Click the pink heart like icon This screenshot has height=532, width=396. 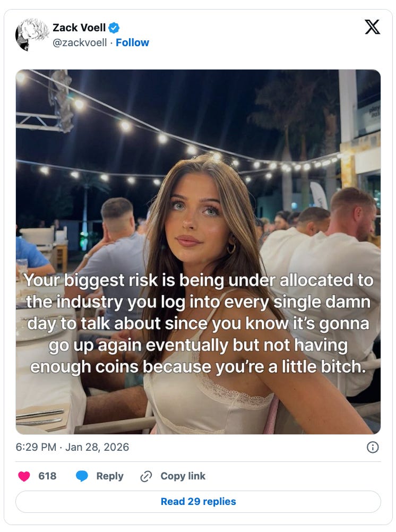pos(24,476)
